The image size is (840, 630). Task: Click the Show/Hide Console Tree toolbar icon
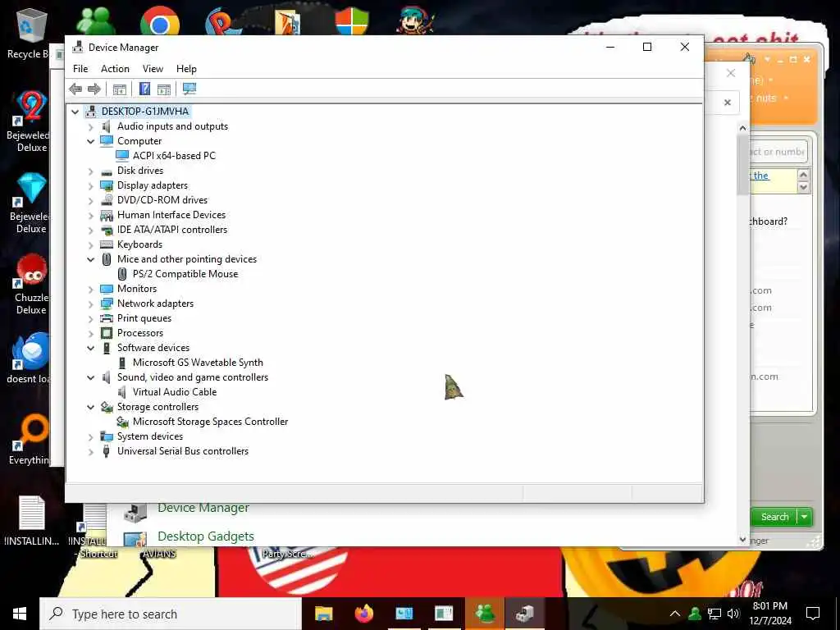[x=120, y=89]
